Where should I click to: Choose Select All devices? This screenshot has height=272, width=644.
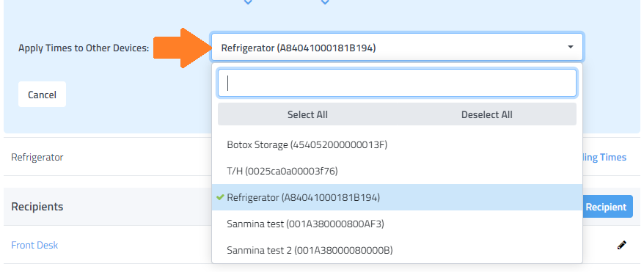[307, 114]
